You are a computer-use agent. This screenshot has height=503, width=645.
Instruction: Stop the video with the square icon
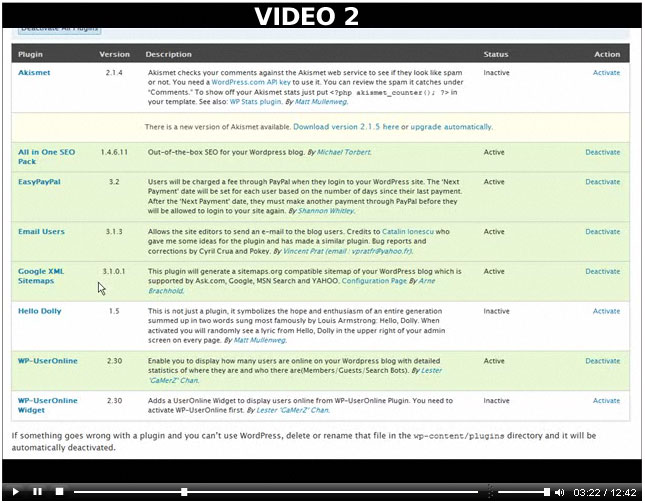tap(60, 491)
